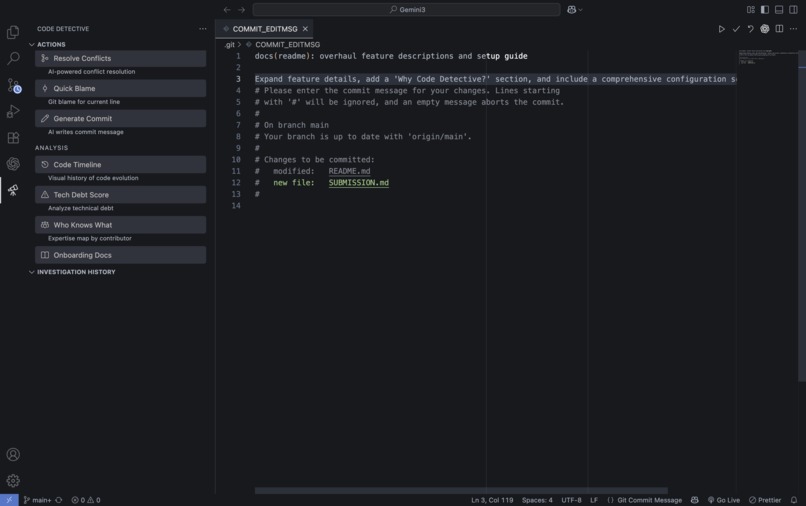Go back with the navigation arrow

(227, 9)
